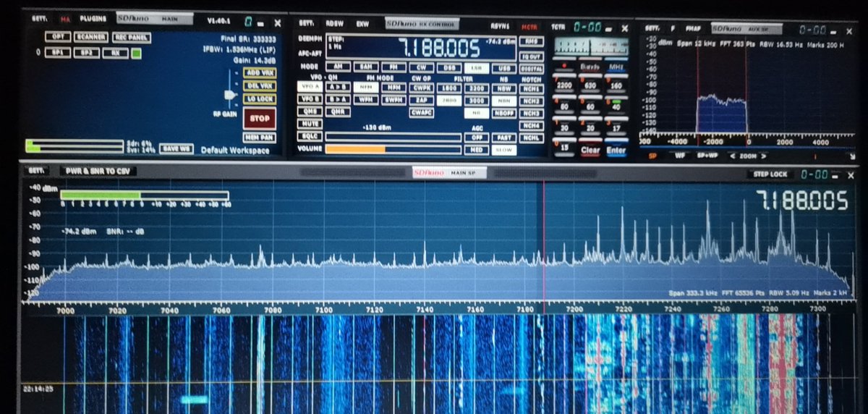Set the filter to 3000
Image resolution: width=868 pixels, height=414 pixels.
click(477, 101)
